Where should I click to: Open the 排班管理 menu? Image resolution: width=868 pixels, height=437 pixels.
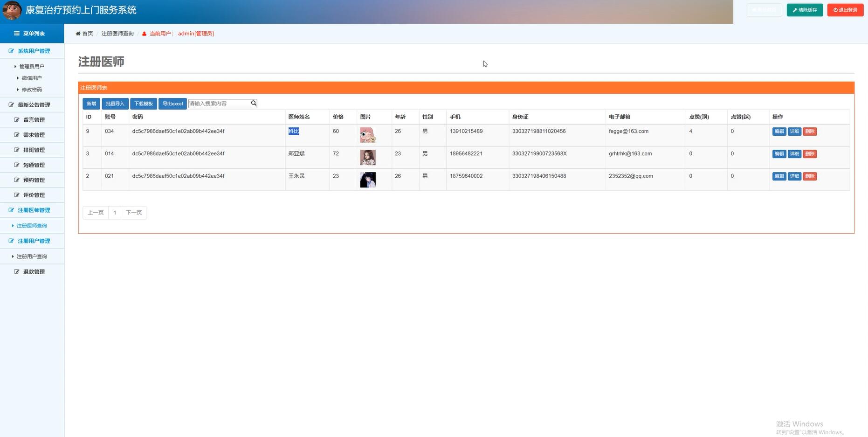tap(34, 150)
